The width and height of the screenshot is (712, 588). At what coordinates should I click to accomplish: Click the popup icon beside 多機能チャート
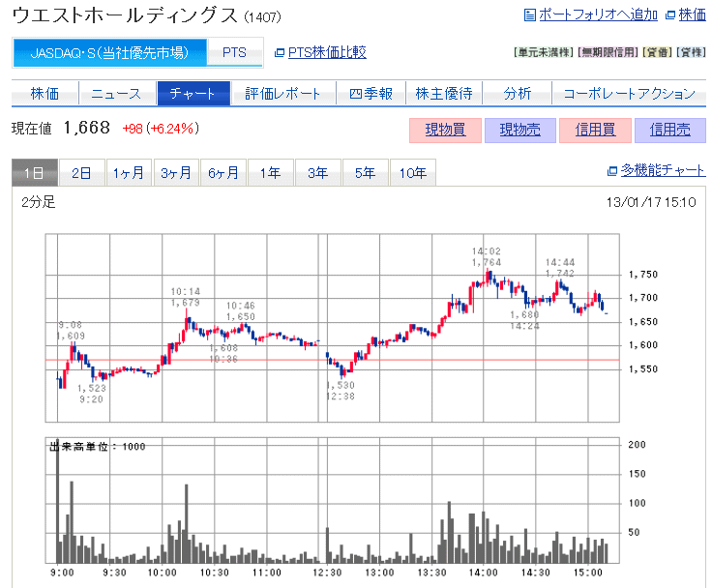click(612, 171)
